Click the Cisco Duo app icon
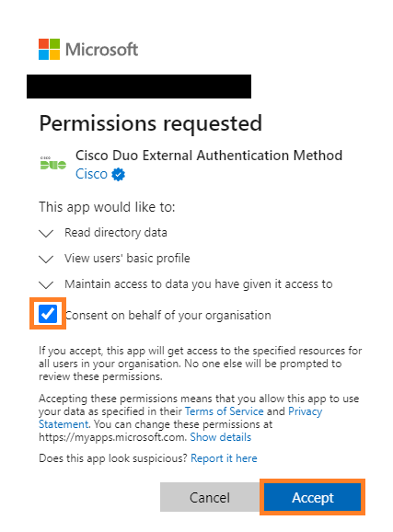This screenshot has height=532, width=393. click(53, 164)
